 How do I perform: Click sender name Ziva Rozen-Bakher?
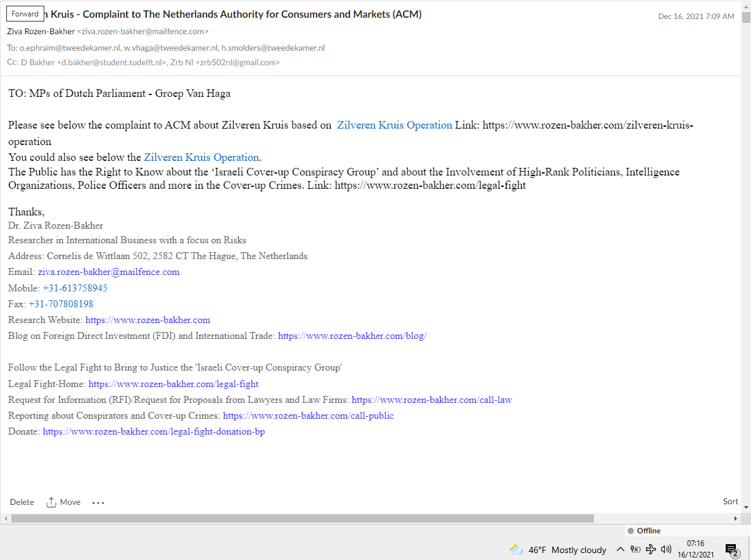[x=41, y=31]
